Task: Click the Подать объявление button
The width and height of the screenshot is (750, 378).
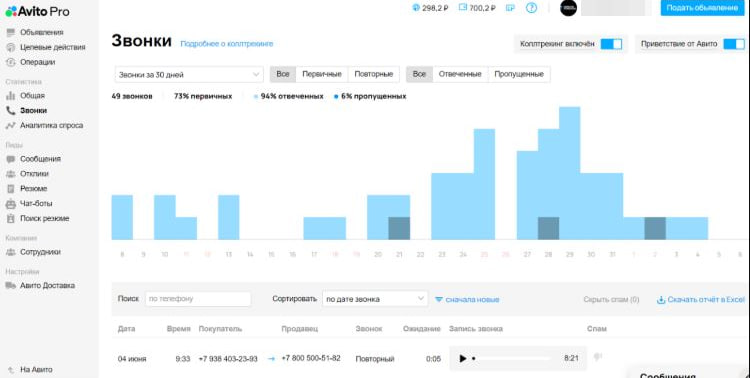Action: point(703,8)
